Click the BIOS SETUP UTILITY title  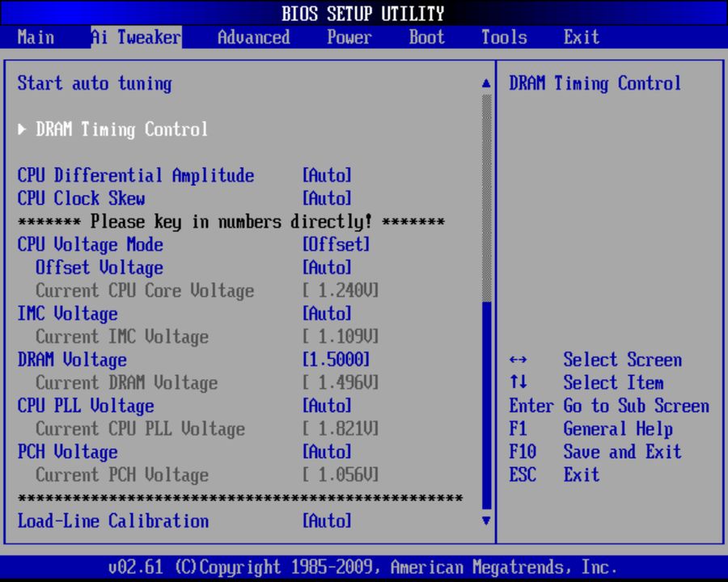pyautogui.click(x=362, y=14)
